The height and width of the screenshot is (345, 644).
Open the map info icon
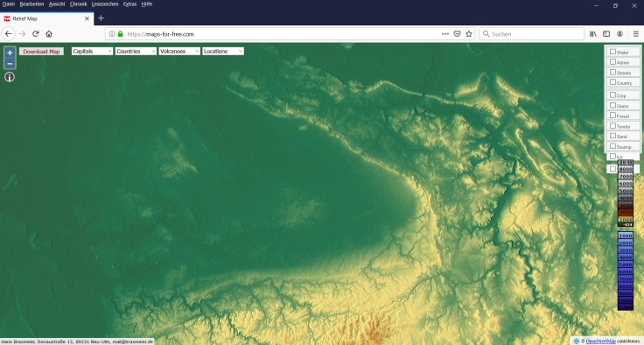(x=10, y=77)
